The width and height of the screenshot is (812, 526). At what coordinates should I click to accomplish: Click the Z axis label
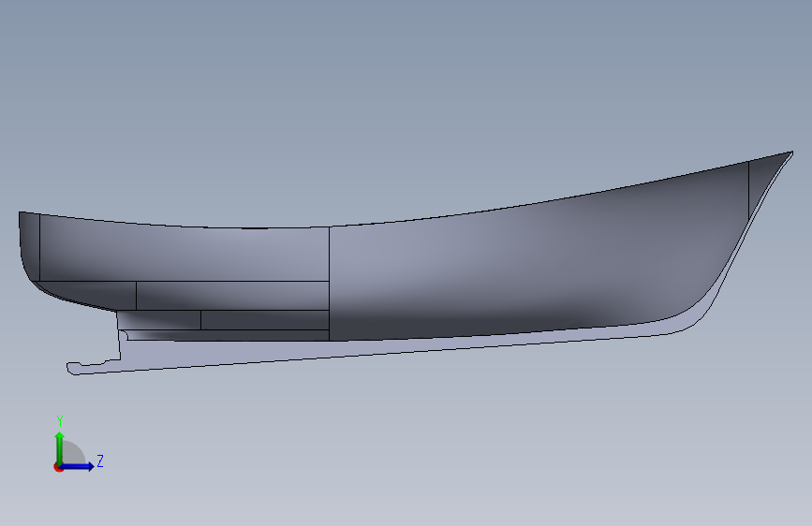[x=100, y=460]
